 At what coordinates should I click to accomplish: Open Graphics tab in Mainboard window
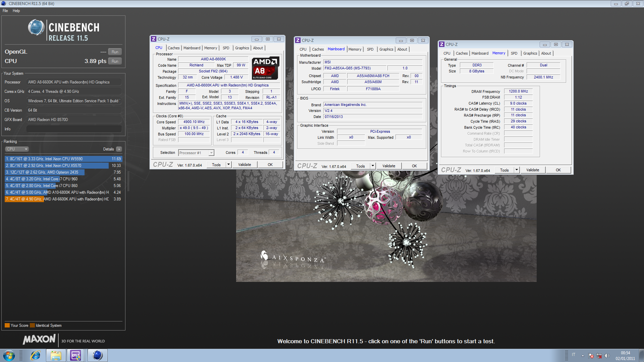click(x=386, y=49)
